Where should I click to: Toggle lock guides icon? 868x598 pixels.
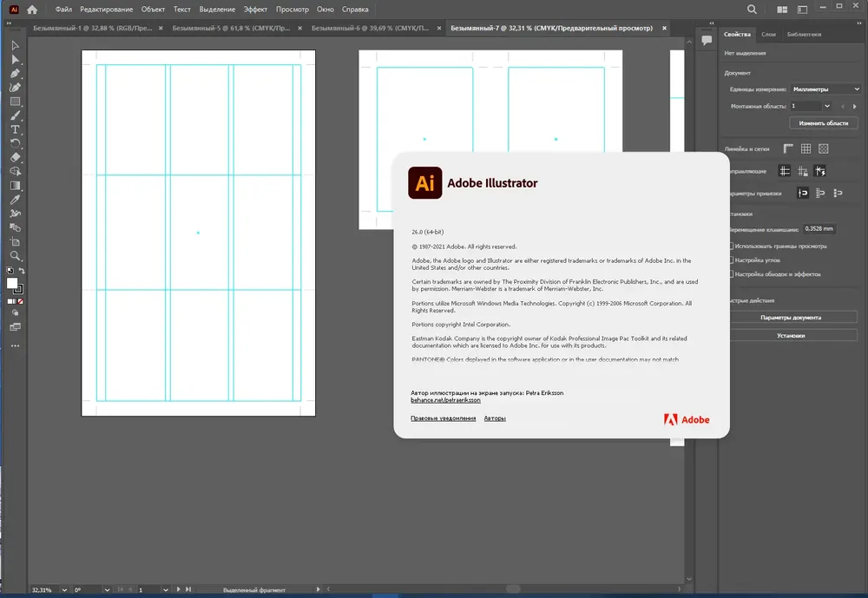[x=803, y=171]
